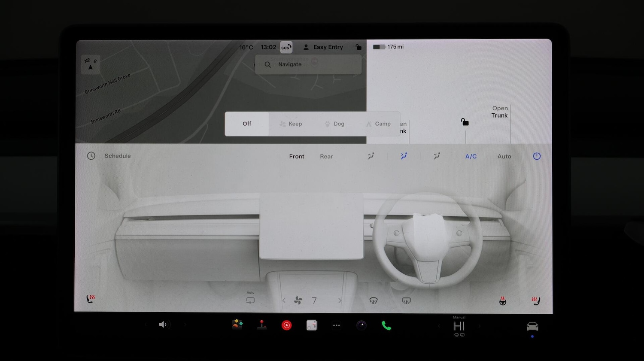The height and width of the screenshot is (361, 644).
Task: Open the front defrost control
Action: (x=374, y=300)
